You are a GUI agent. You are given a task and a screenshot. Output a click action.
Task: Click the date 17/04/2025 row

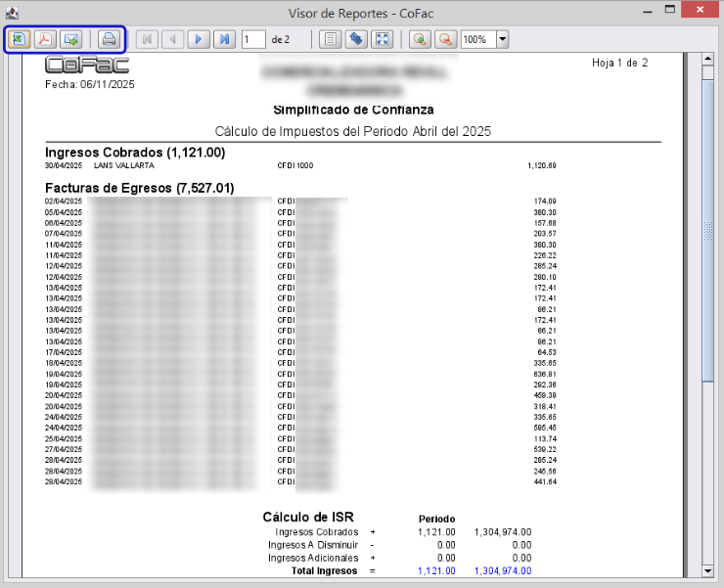click(x=64, y=352)
